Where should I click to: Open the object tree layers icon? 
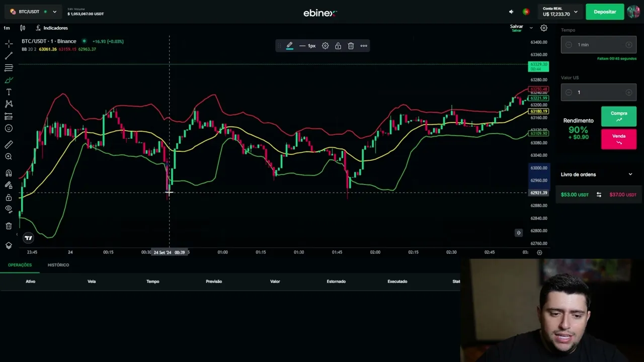pyautogui.click(x=9, y=245)
